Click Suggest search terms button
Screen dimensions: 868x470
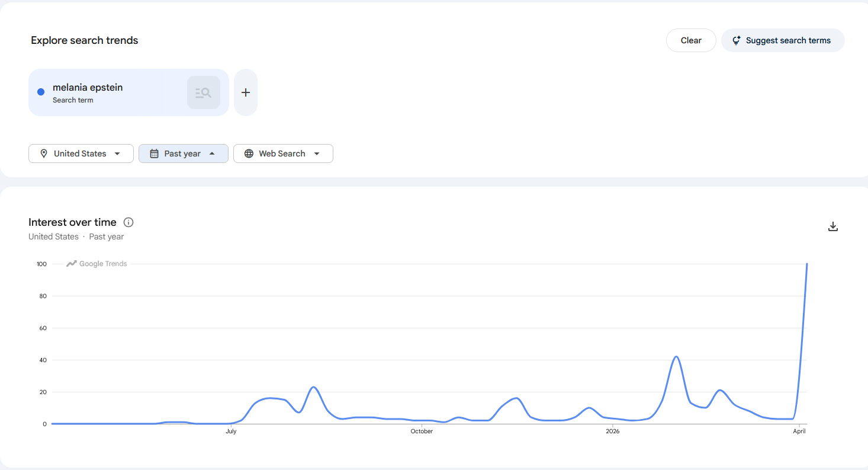coord(783,40)
